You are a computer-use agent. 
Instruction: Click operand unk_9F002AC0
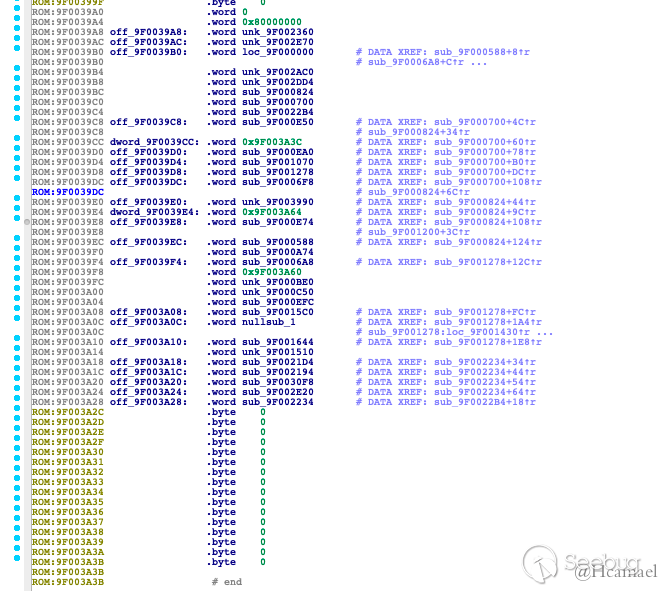[278, 72]
